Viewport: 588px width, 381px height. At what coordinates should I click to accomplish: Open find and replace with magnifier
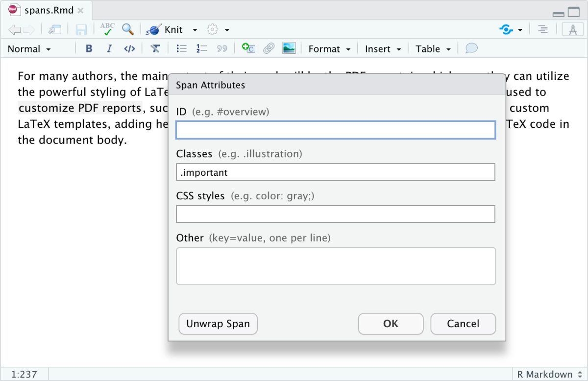click(128, 29)
